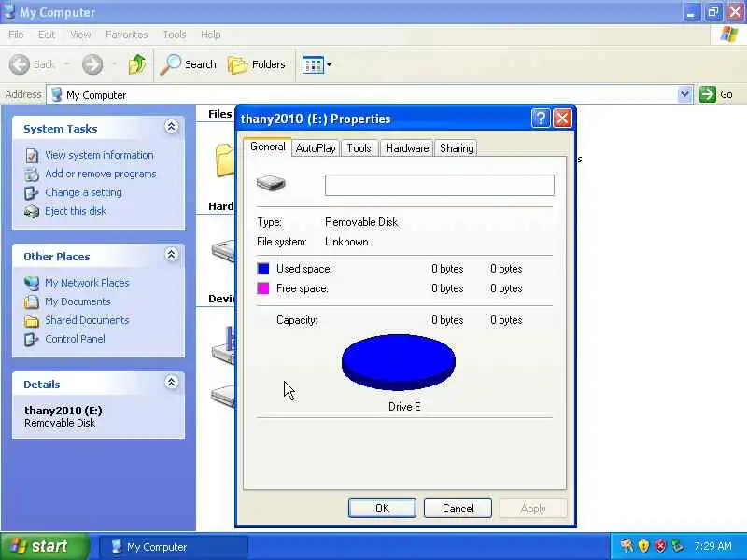This screenshot has height=560, width=747.
Task: Click the My Computer address bar icon
Action: (x=57, y=94)
